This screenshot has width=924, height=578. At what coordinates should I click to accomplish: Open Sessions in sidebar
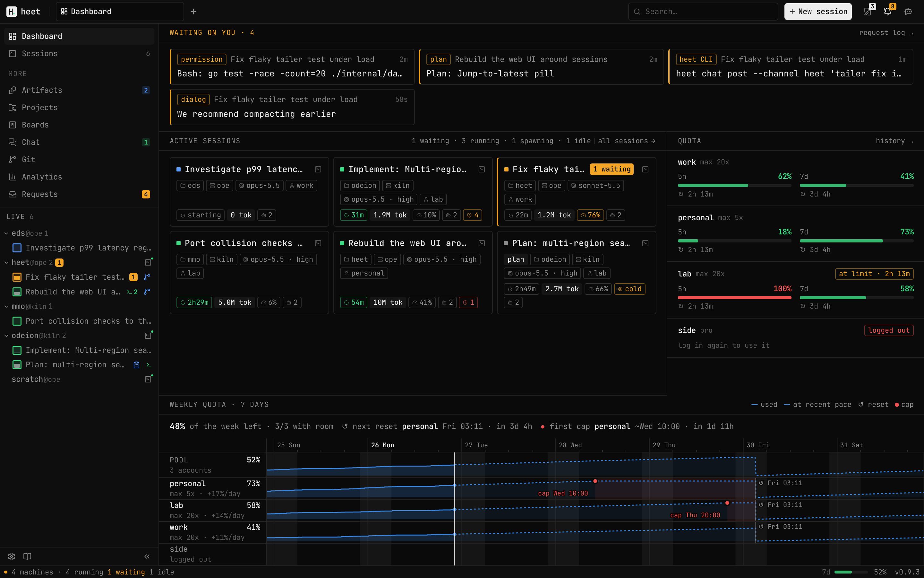(x=80, y=54)
